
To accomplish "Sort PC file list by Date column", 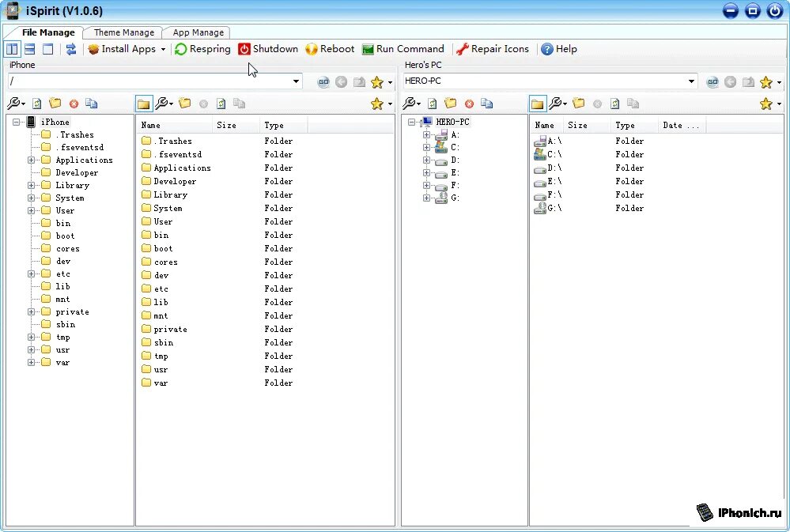I will tap(682, 126).
